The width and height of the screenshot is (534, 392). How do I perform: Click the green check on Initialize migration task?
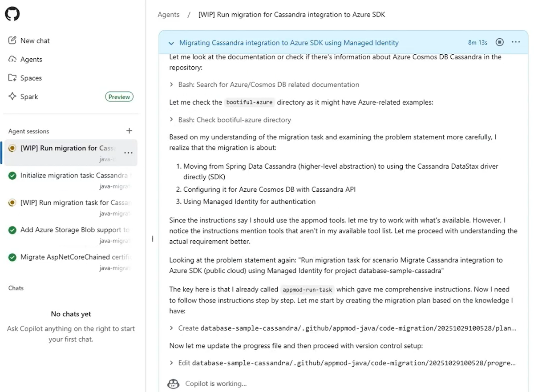12,176
